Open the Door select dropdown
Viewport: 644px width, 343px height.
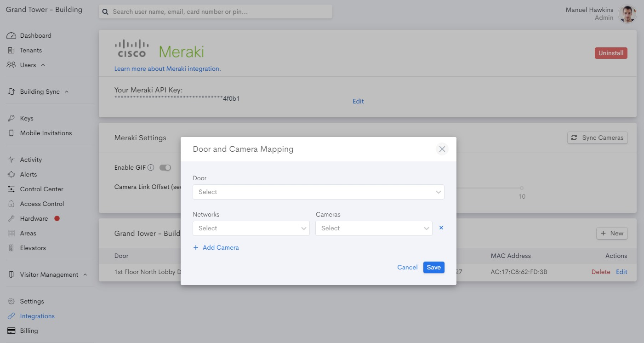[319, 192]
